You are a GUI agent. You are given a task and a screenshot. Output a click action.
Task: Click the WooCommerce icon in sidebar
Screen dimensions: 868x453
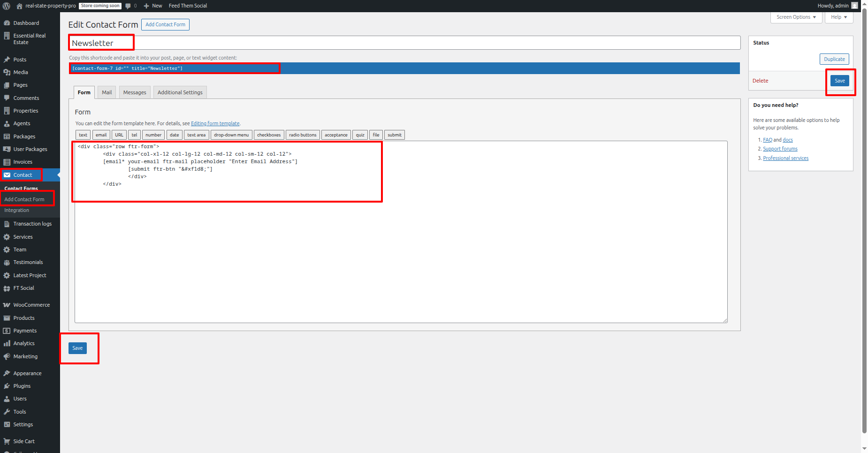(x=7, y=305)
